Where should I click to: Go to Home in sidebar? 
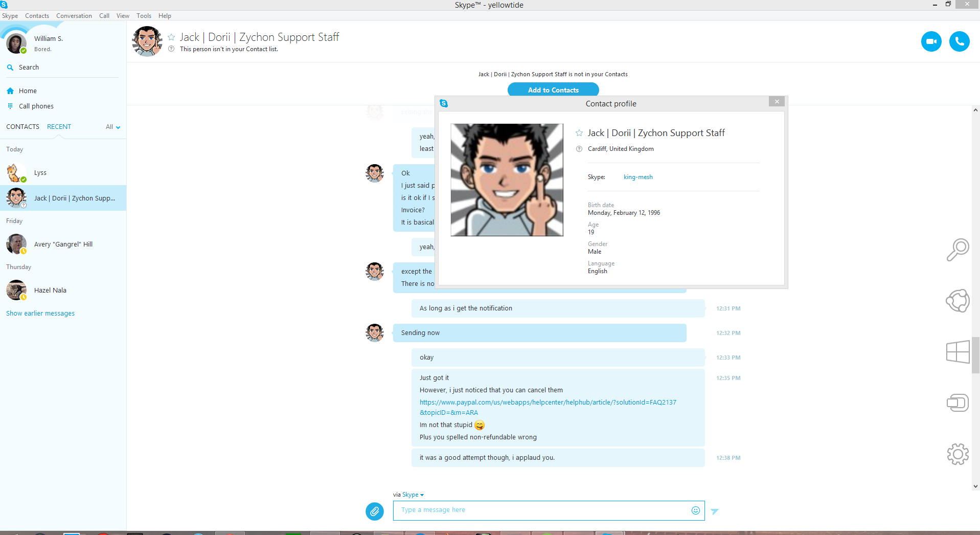[x=28, y=91]
